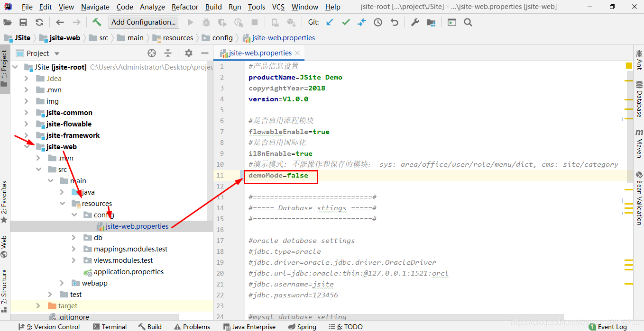The image size is (644, 331).
Task: Open the VCS menu
Action: (278, 7)
